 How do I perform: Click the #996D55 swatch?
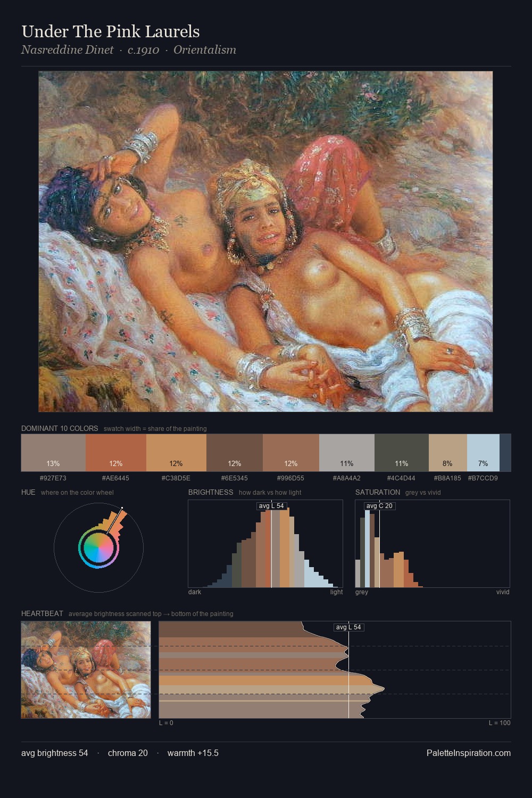(291, 453)
